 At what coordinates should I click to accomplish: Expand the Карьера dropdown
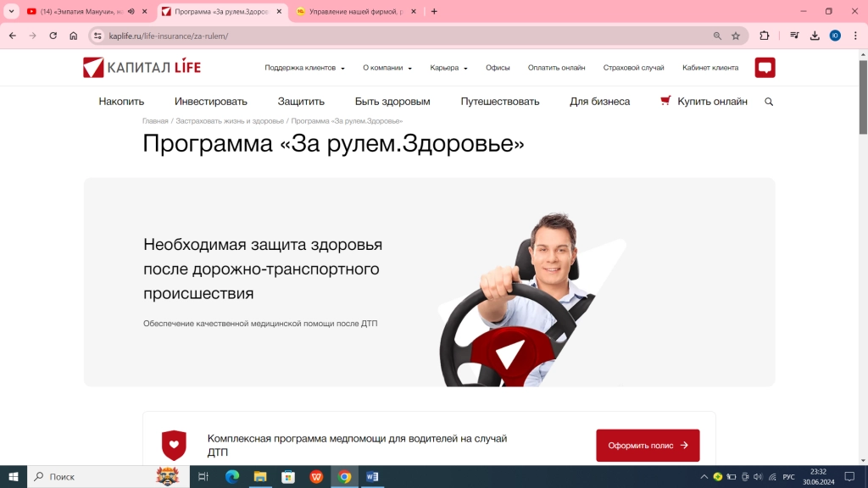(x=448, y=68)
